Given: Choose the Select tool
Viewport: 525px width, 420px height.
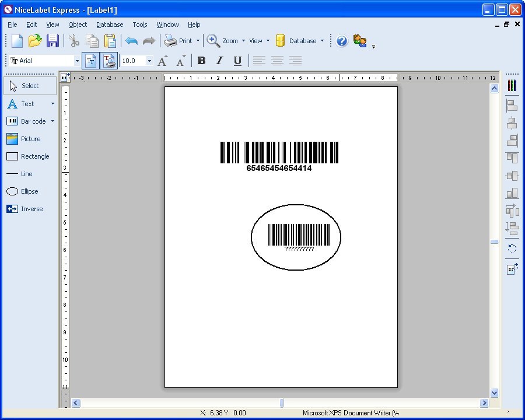Looking at the screenshot, I should point(30,86).
